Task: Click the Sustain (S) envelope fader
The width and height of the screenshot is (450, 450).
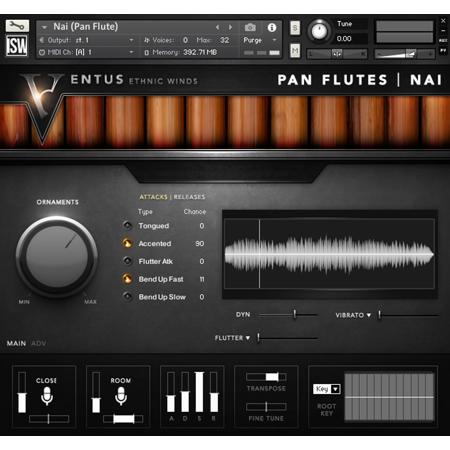Action: click(199, 392)
